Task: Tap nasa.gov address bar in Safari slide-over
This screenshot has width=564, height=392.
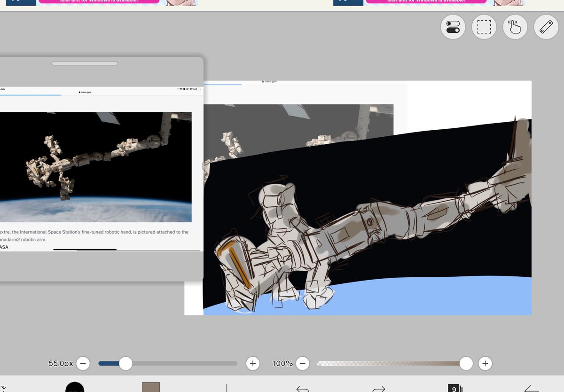Action: [86, 92]
